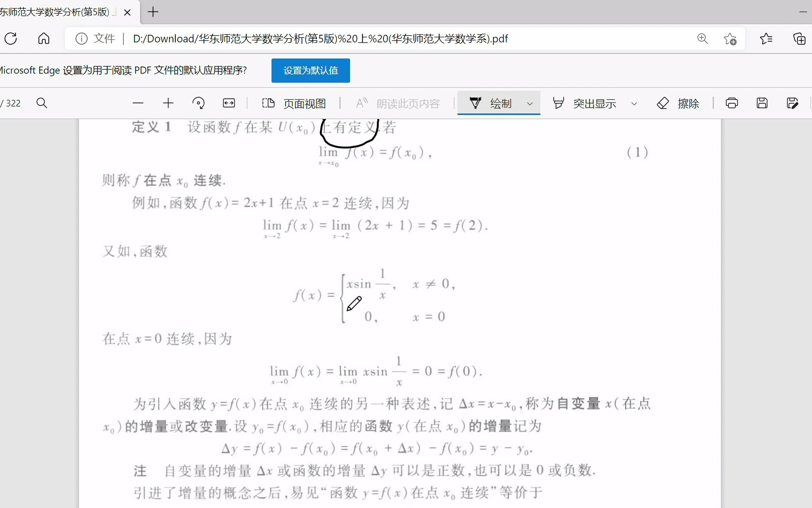Image resolution: width=812 pixels, height=508 pixels.
Task: Refresh the page with reload icon
Action: pyautogui.click(x=11, y=38)
